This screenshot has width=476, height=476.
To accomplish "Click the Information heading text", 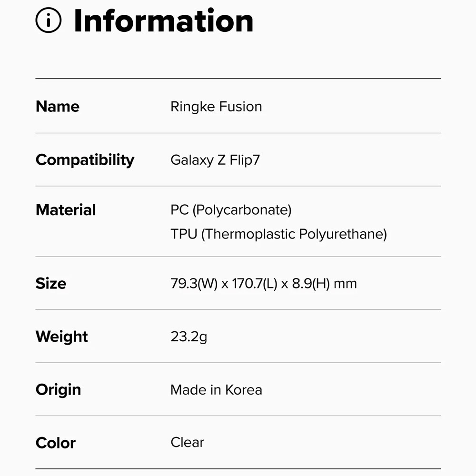I will (x=163, y=20).
